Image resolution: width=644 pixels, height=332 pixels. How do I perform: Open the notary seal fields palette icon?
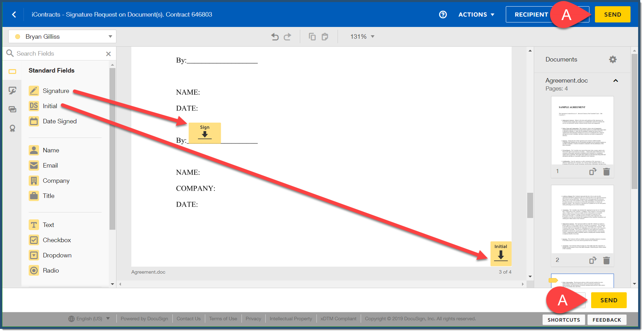12,129
